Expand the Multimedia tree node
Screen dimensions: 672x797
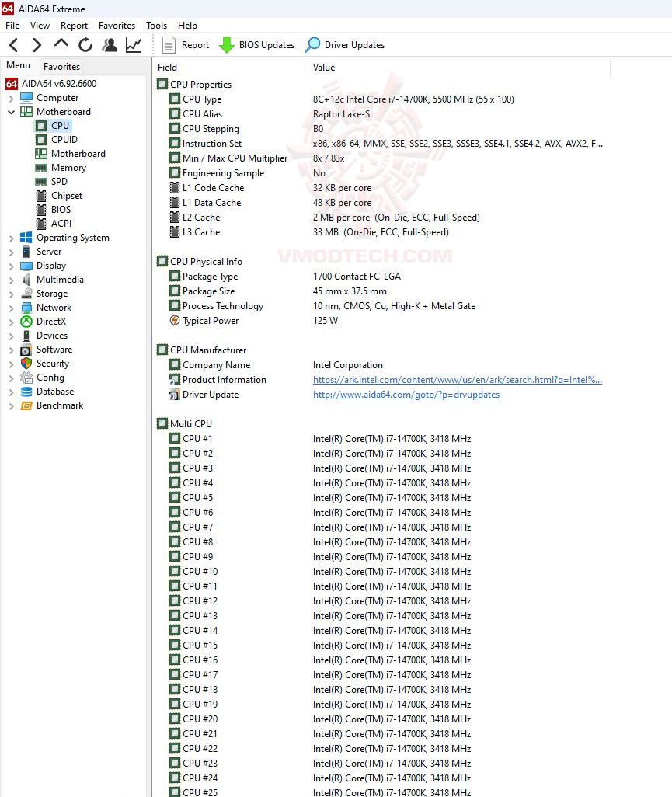(11, 280)
